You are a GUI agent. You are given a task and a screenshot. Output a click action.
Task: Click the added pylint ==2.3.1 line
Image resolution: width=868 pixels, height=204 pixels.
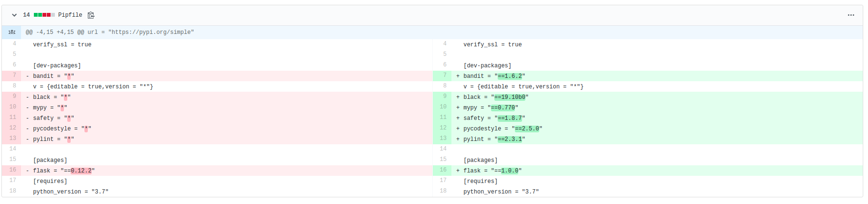(494, 139)
